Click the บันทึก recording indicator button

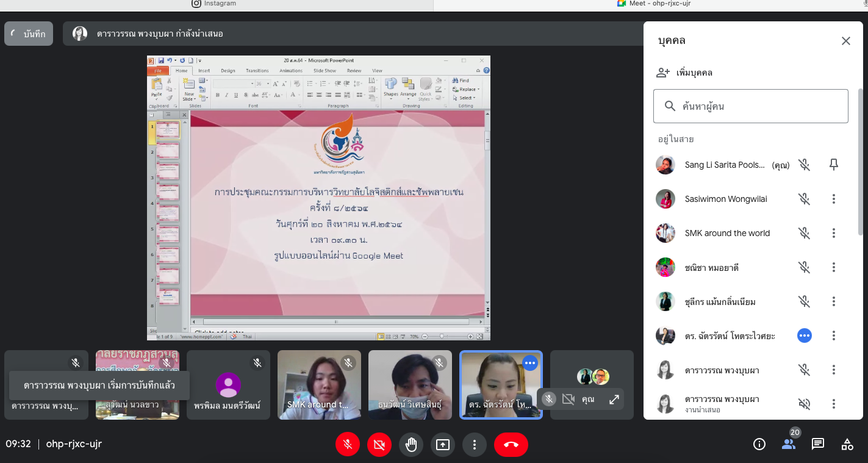29,34
